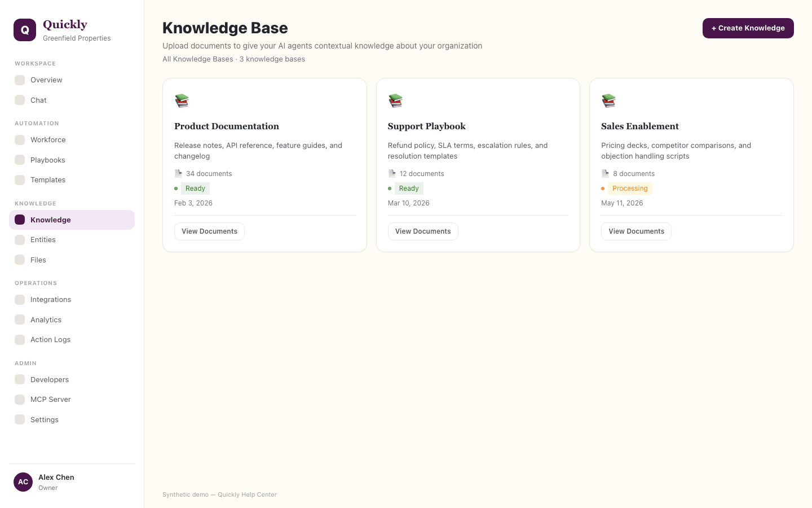Click the 34 documents count
Screen dimensions: 812x508
[x=209, y=174]
